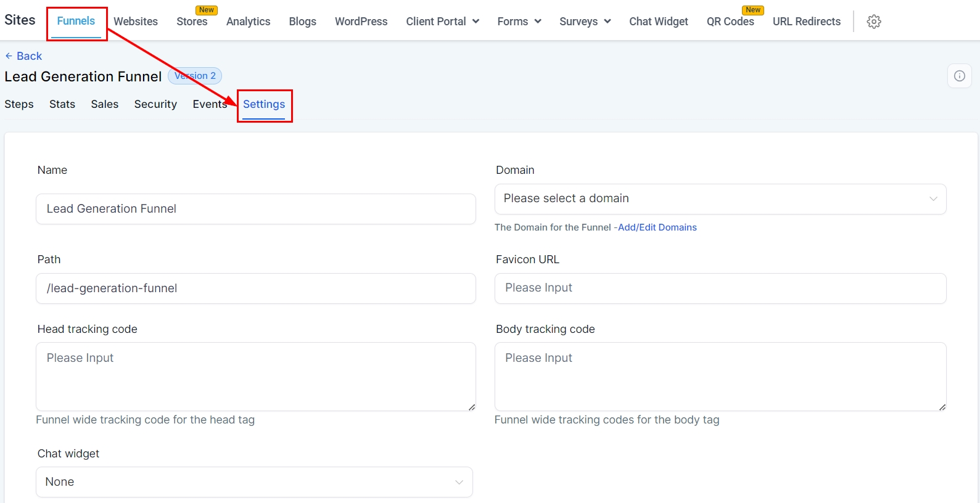Click the Version 2 badge
The width and height of the screenshot is (980, 503).
pyautogui.click(x=195, y=76)
